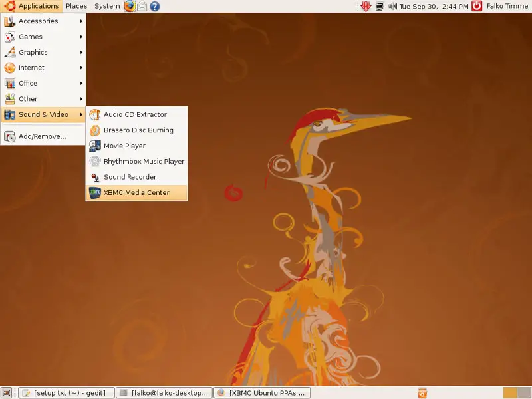Open Add/Remove applications entry
Viewport: 532px width, 399px height.
click(42, 136)
